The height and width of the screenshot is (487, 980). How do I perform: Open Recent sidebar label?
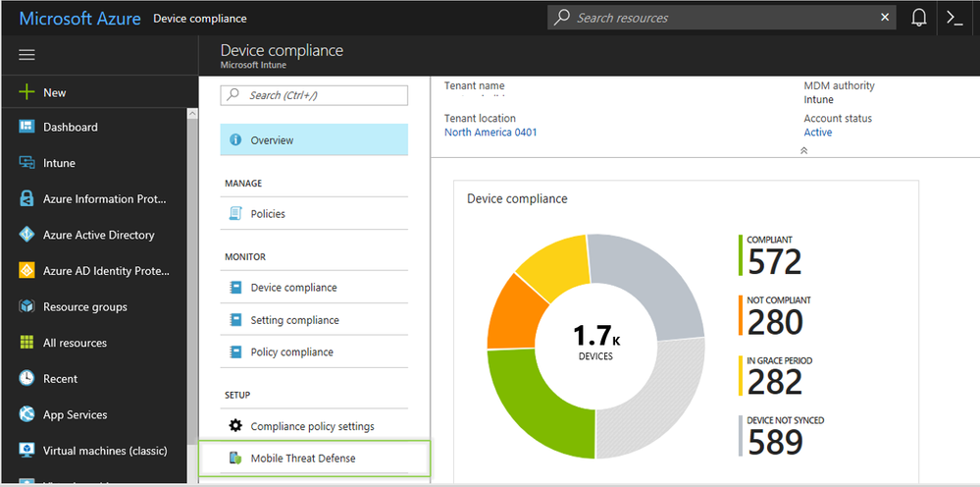point(60,378)
